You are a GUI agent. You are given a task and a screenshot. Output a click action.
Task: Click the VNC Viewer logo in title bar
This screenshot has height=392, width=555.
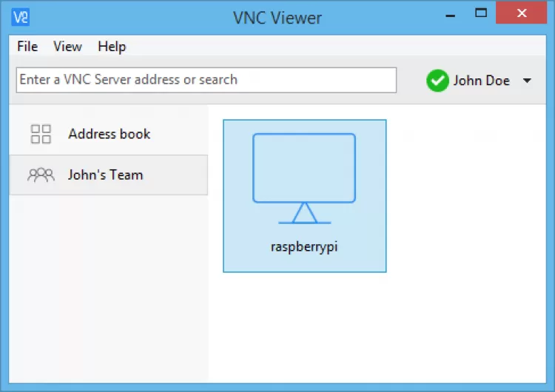[21, 17]
